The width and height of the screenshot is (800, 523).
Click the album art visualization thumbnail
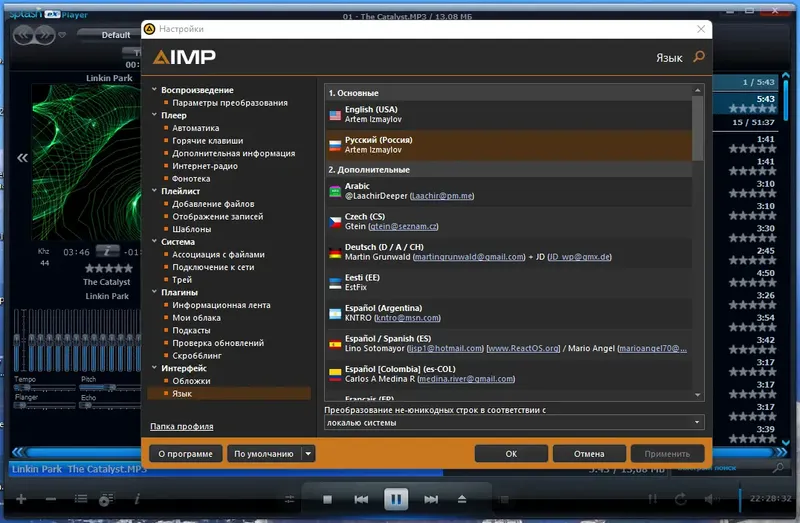(x=86, y=162)
